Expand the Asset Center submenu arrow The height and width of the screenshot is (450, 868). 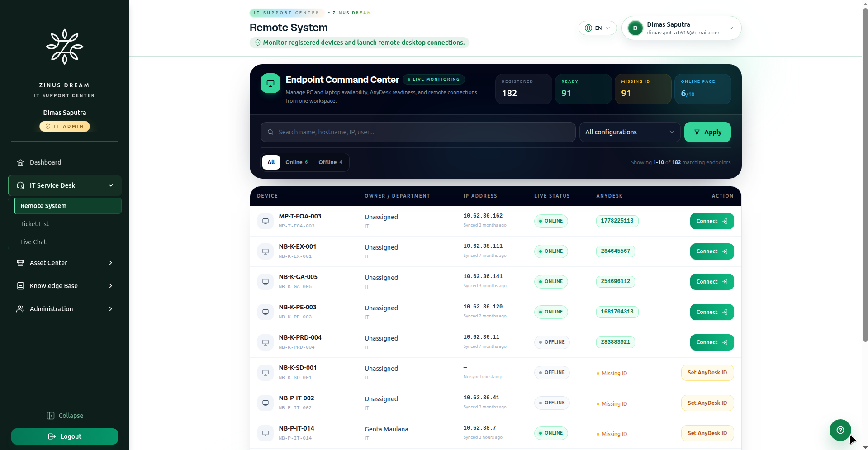point(111,263)
